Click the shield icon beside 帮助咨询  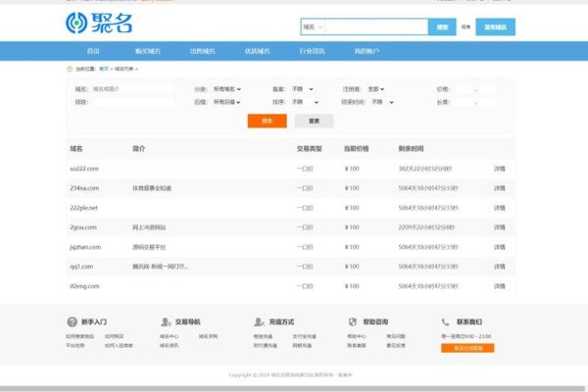(x=353, y=321)
